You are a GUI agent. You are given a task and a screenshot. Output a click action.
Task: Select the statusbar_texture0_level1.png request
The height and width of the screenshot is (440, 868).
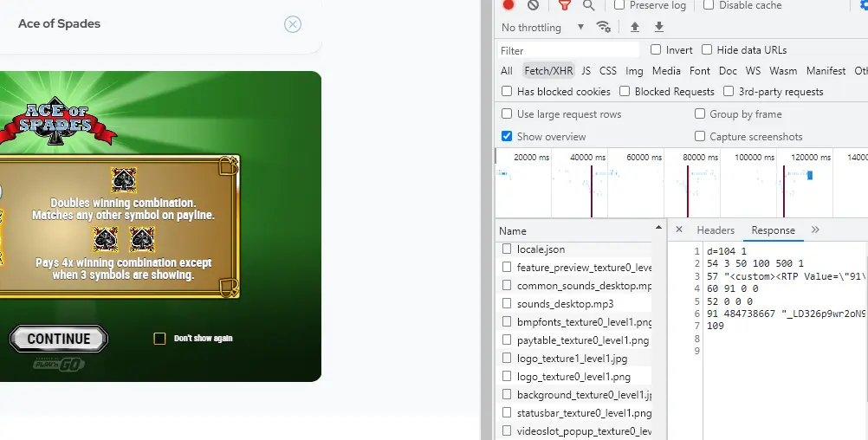pos(574,413)
